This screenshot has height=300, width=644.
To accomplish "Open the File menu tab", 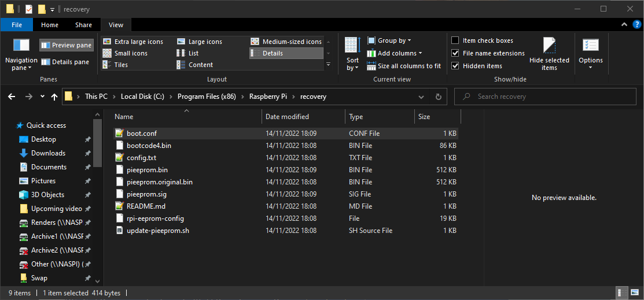I will tap(17, 25).
